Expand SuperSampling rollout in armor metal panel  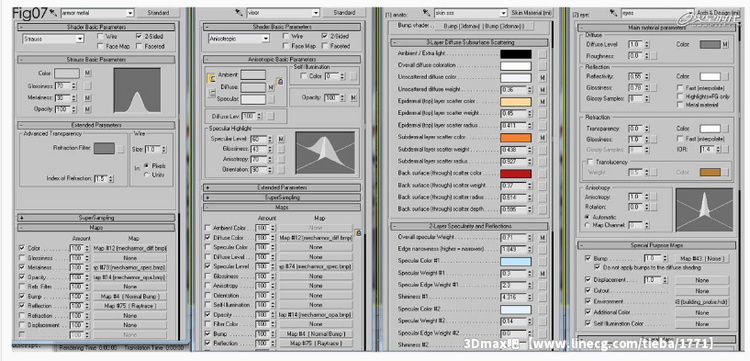click(96, 218)
